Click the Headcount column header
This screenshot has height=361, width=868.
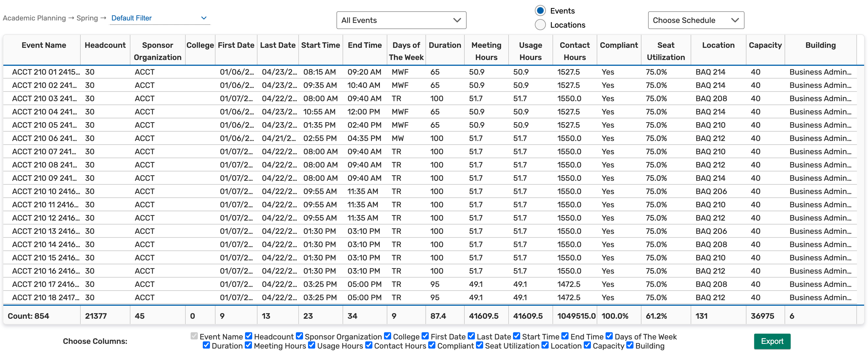click(105, 45)
